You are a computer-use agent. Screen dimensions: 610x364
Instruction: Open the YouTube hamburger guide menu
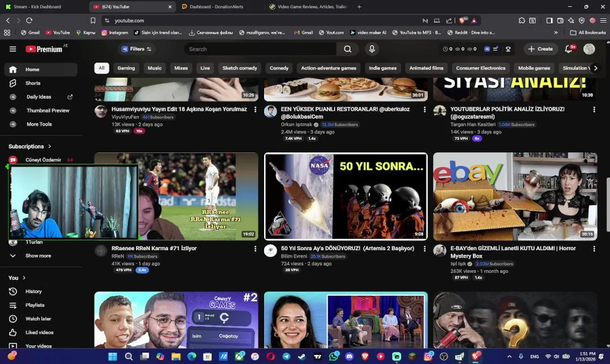click(x=13, y=49)
